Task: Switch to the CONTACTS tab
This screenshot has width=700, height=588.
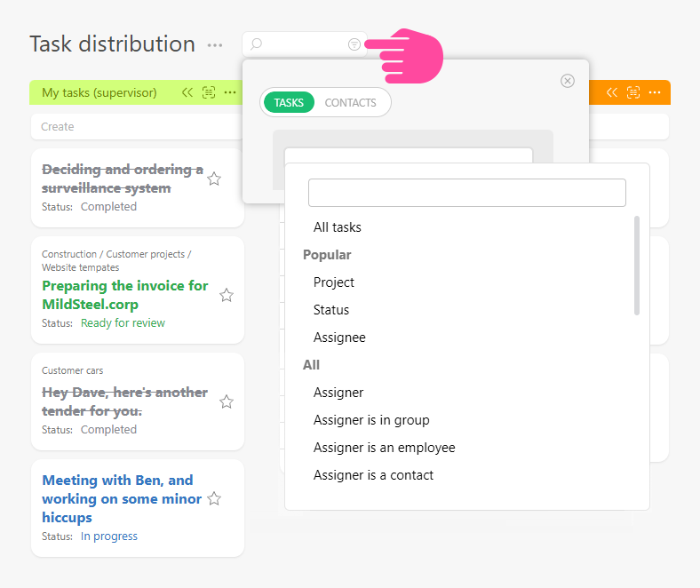Action: [x=350, y=103]
